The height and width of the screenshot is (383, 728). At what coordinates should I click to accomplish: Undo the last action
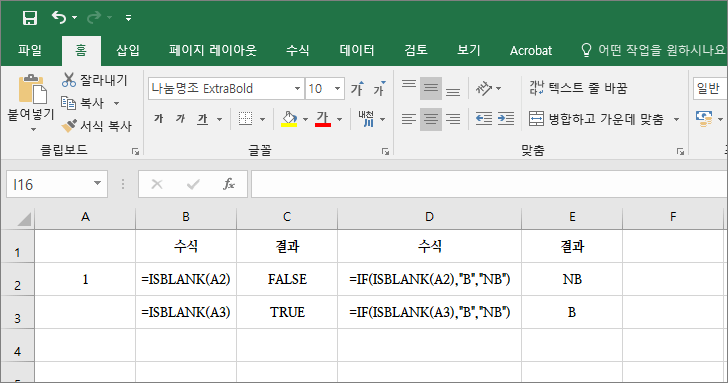tap(59, 18)
